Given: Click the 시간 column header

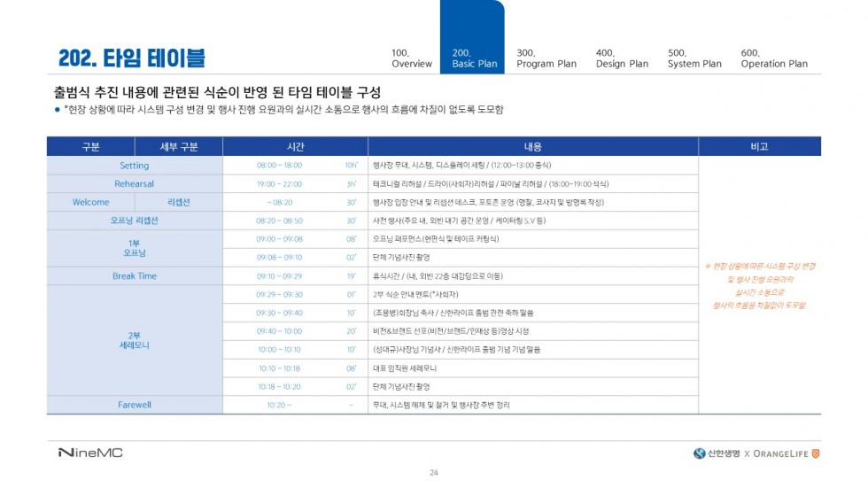Looking at the screenshot, I should (295, 147).
